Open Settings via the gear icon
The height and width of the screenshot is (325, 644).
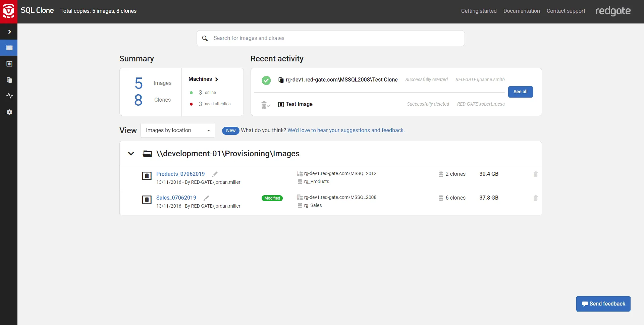(9, 112)
